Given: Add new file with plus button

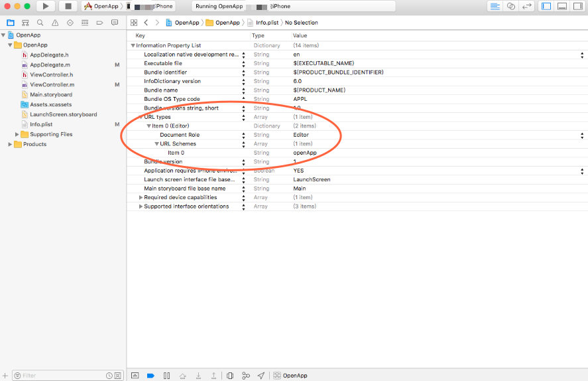Looking at the screenshot, I should click(x=5, y=376).
